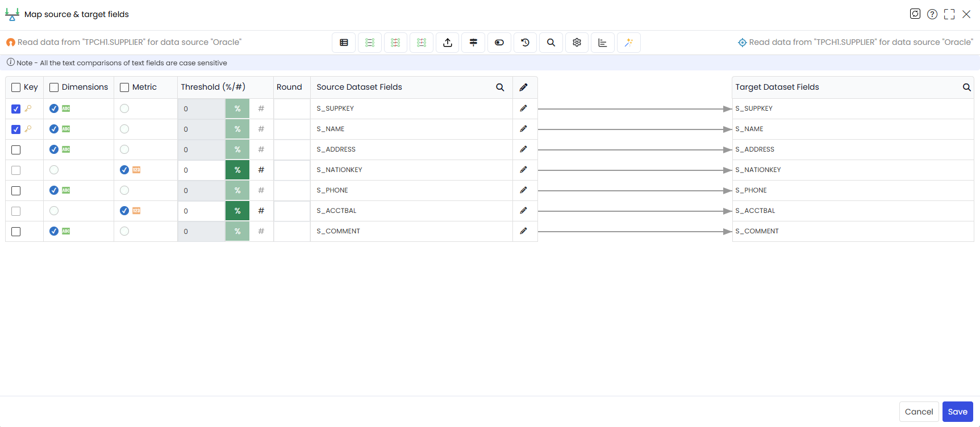
Task: Click the bar chart toolbar icon
Action: pyautogui.click(x=603, y=43)
